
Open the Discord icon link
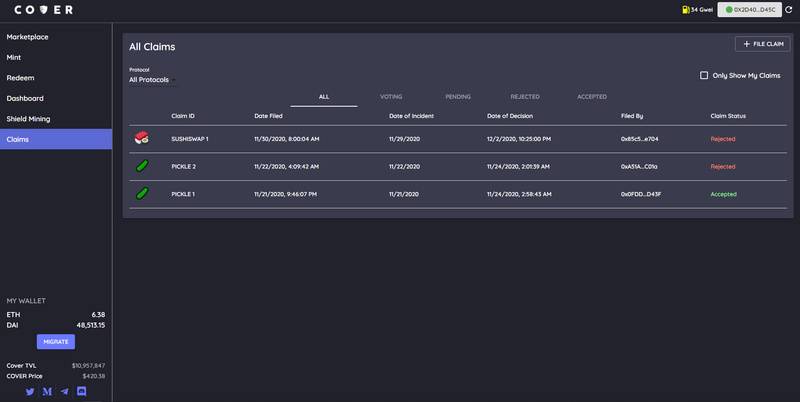[x=82, y=391]
